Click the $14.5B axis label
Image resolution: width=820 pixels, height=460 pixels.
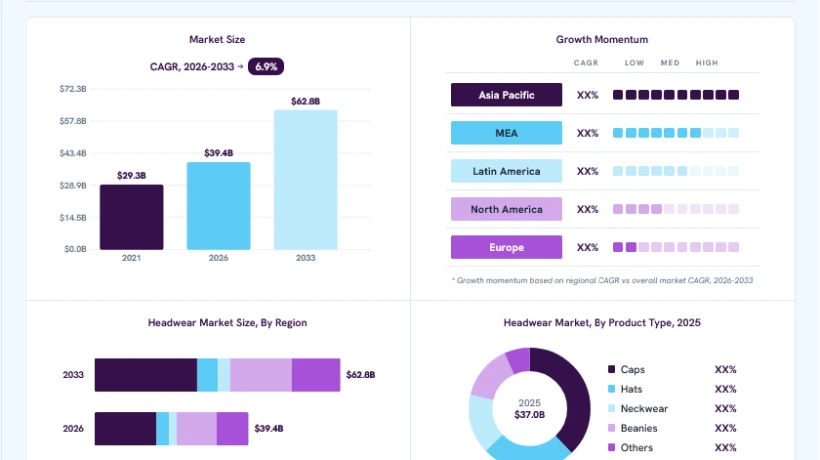point(73,217)
